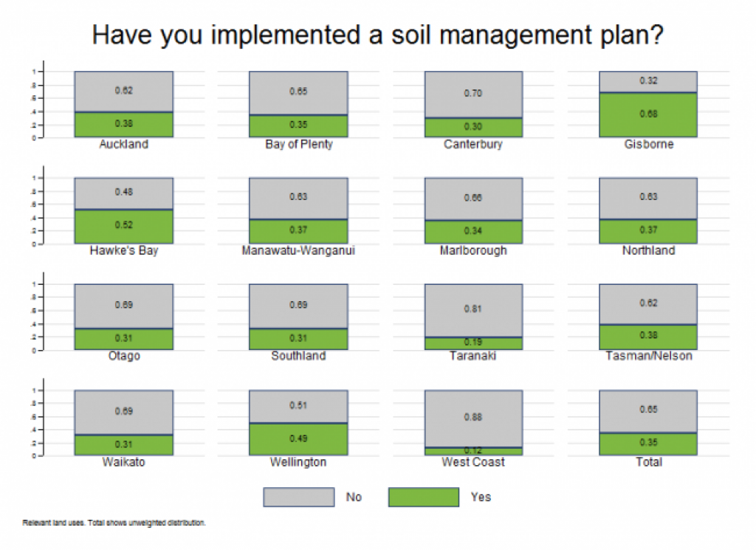This screenshot has width=756, height=550.
Task: Select Marlborough's green 0.34 bar
Action: [473, 232]
